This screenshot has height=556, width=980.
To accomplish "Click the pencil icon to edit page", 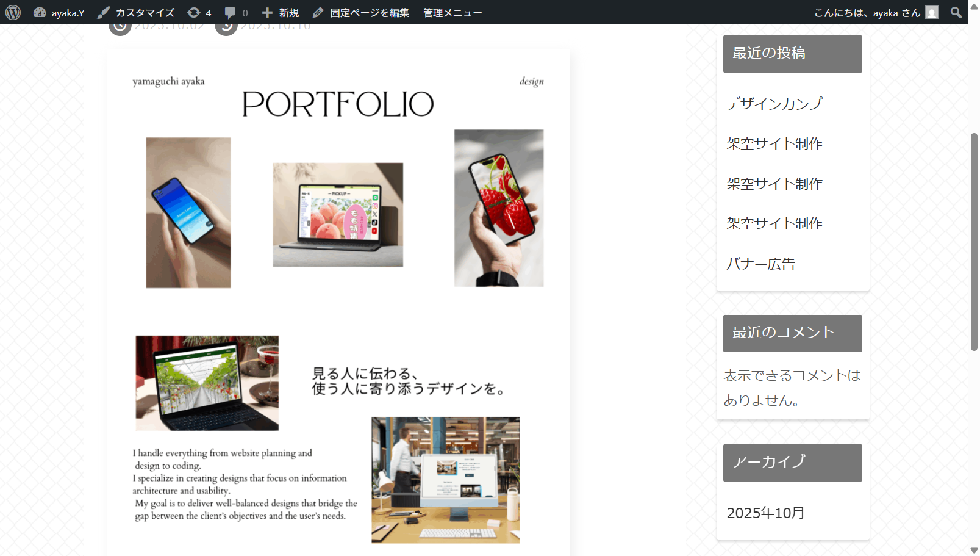I will (x=318, y=12).
